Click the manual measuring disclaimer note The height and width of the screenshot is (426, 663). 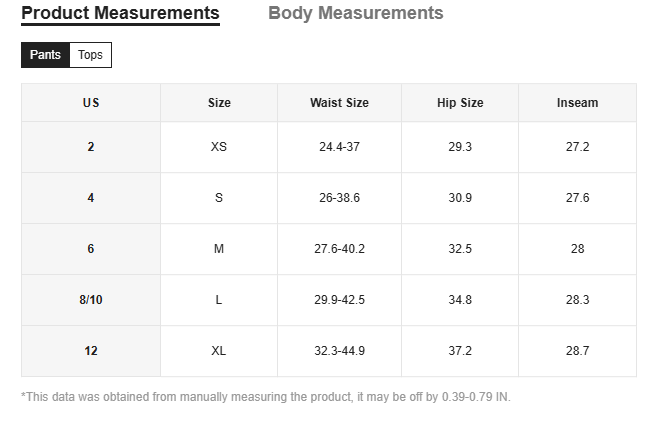266,397
